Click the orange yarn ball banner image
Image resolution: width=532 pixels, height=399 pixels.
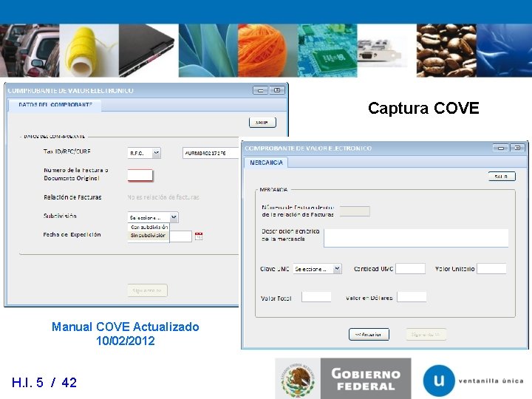(x=267, y=50)
